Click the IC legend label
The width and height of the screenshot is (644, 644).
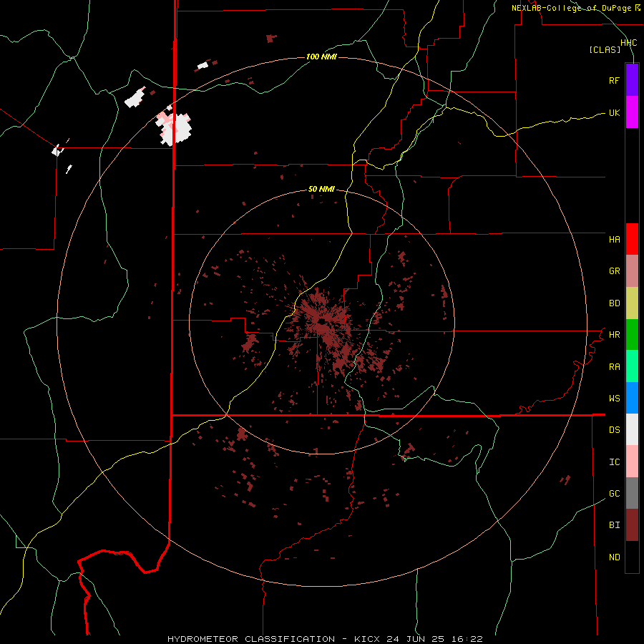(614, 462)
